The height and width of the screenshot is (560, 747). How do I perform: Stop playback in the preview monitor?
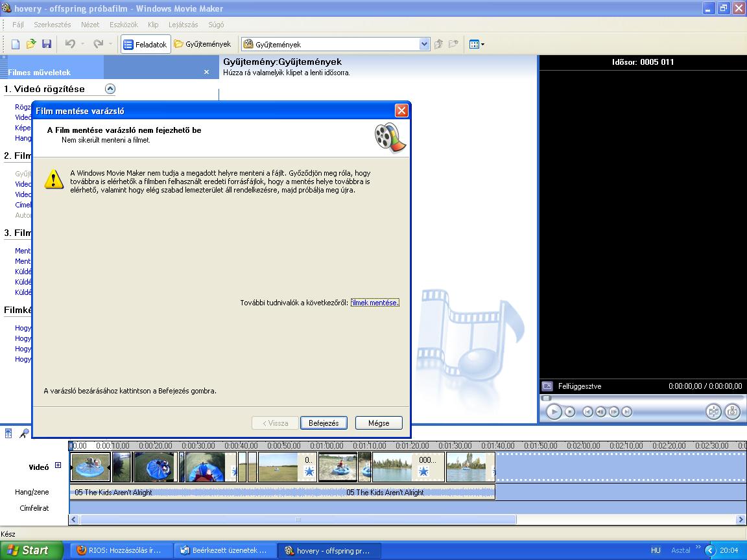570,412
